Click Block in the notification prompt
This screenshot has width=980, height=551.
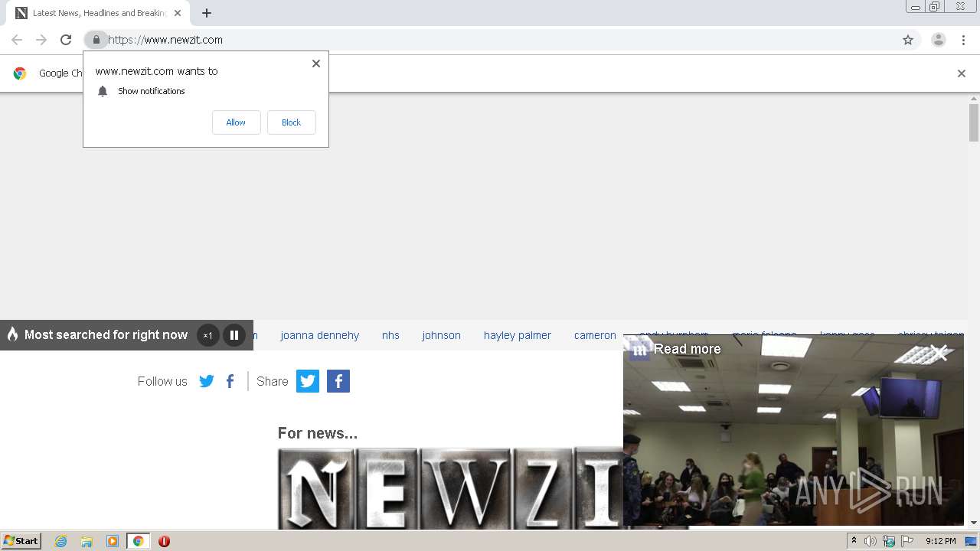coord(291,122)
